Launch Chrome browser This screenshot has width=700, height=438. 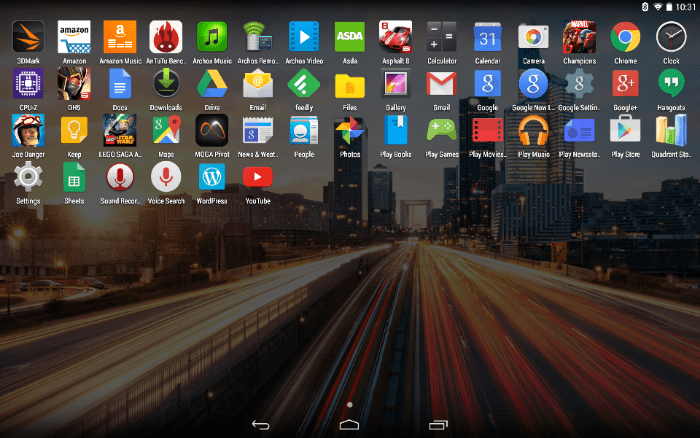coord(625,37)
